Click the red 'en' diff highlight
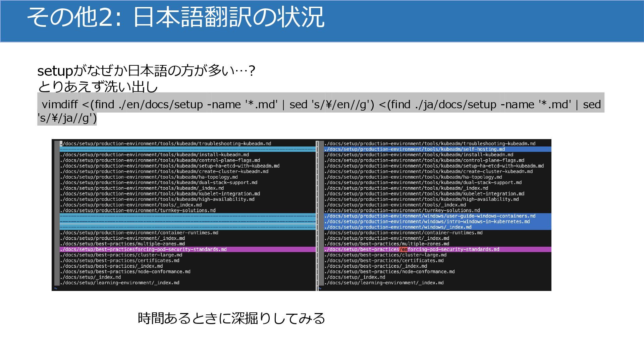 click(404, 249)
